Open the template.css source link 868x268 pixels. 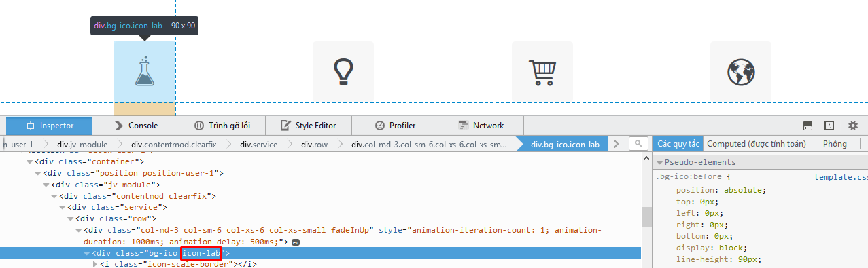coord(841,177)
